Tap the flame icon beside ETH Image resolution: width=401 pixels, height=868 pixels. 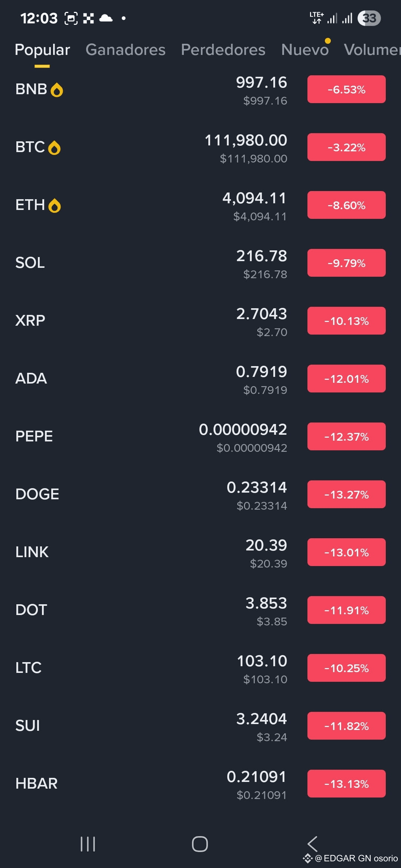point(55,206)
